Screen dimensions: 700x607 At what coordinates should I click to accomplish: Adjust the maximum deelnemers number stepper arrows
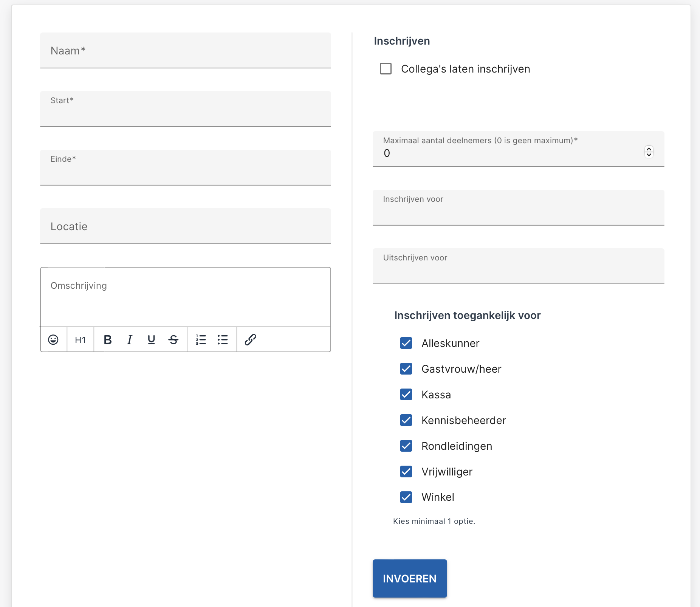click(x=649, y=152)
